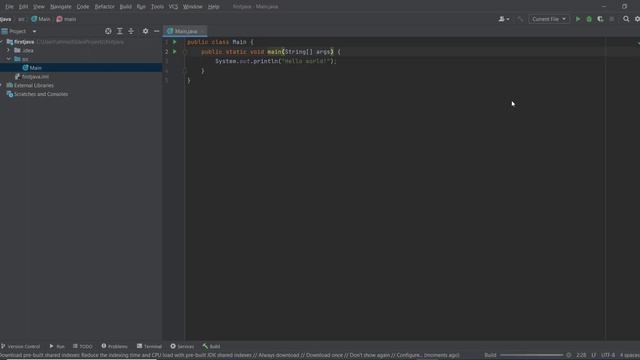
Task: Click the Build project hammer icon
Action: (x=520, y=19)
